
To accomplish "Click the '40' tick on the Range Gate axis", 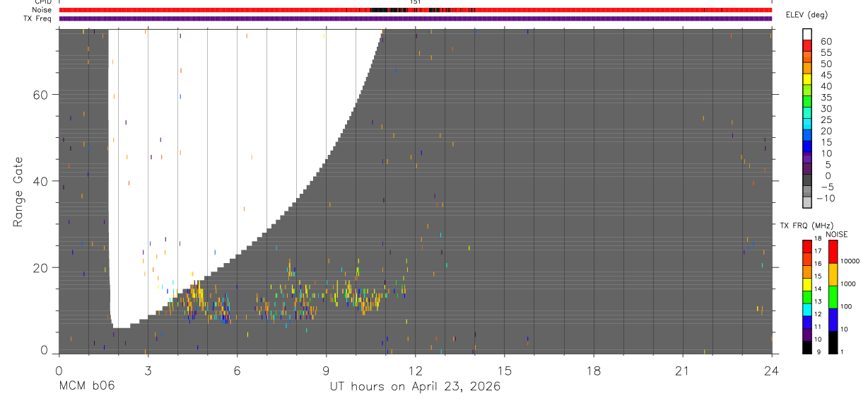I will click(x=41, y=181).
